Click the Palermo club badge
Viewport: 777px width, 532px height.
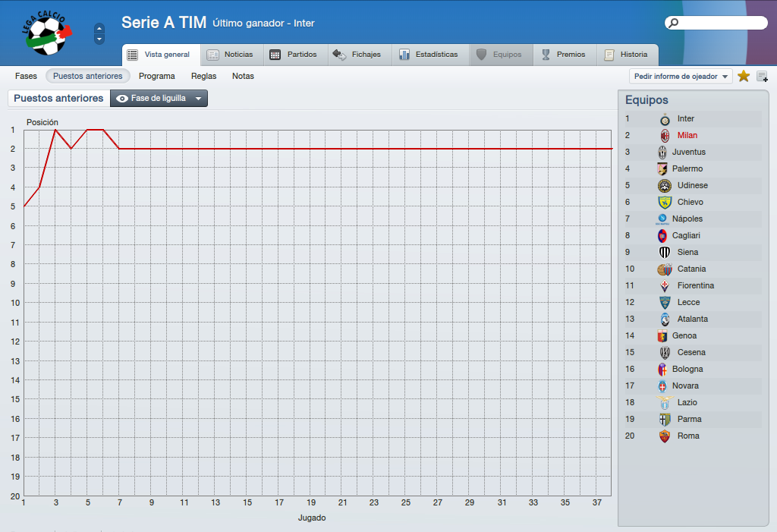pyautogui.click(x=662, y=169)
